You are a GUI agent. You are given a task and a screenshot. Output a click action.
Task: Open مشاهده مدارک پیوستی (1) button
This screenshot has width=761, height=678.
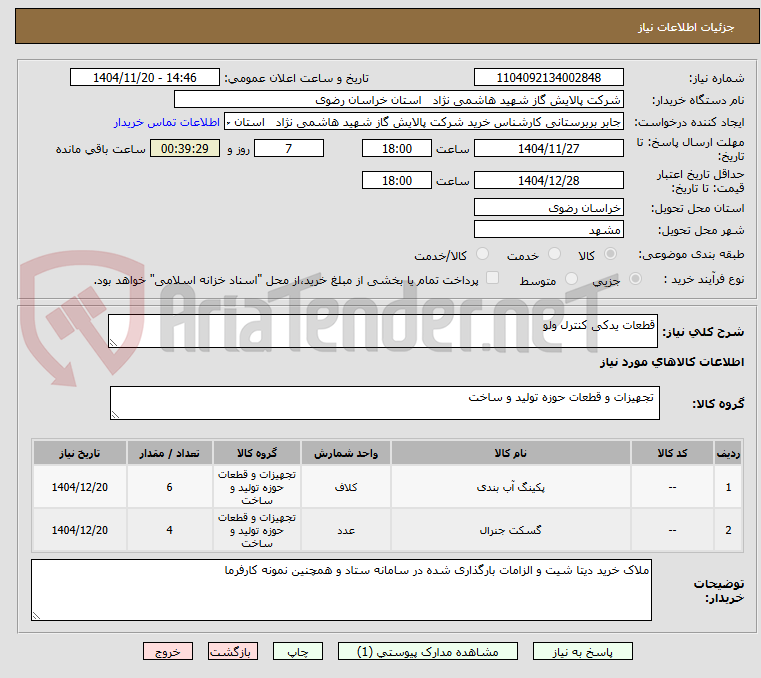(x=428, y=651)
